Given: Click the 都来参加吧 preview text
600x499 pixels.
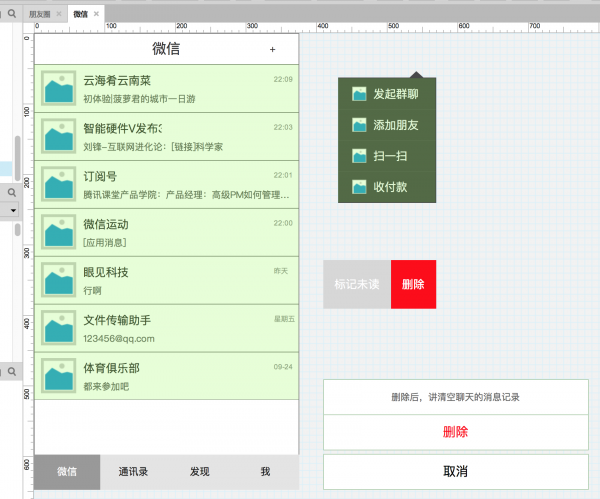Looking at the screenshot, I should 106,386.
